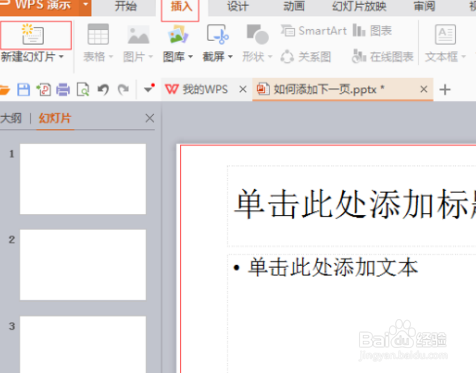Screen dimensions: 476x373
Task: Click the export to PDF icon
Action: click(x=43, y=90)
